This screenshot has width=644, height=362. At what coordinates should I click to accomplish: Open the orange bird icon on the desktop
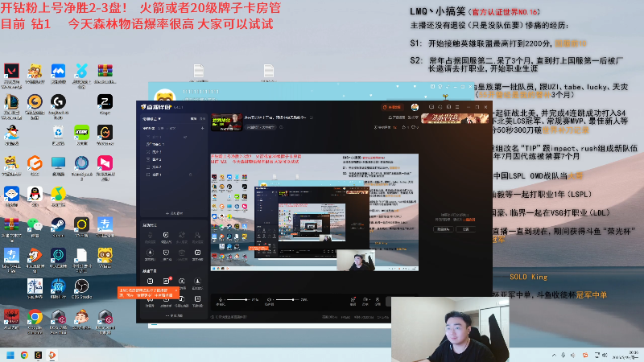pos(35,255)
